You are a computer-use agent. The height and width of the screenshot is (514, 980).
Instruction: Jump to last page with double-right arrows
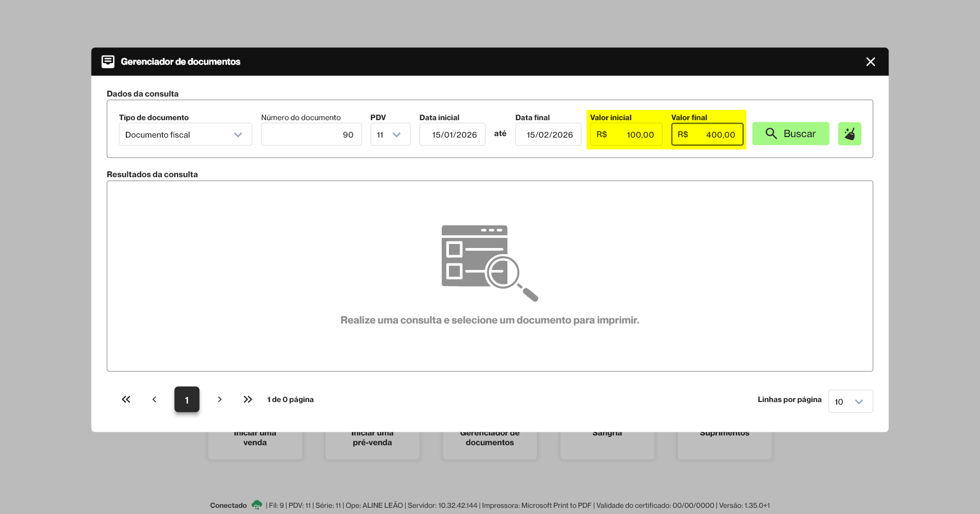248,399
